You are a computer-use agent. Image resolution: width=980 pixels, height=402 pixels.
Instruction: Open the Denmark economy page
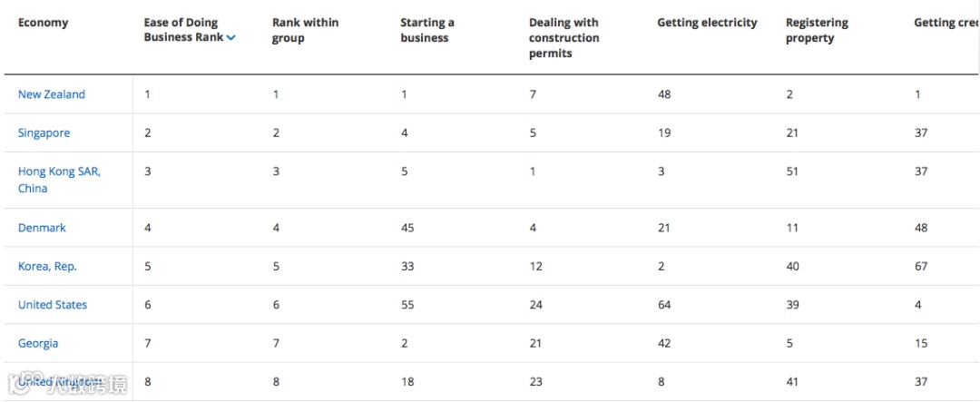coord(42,228)
